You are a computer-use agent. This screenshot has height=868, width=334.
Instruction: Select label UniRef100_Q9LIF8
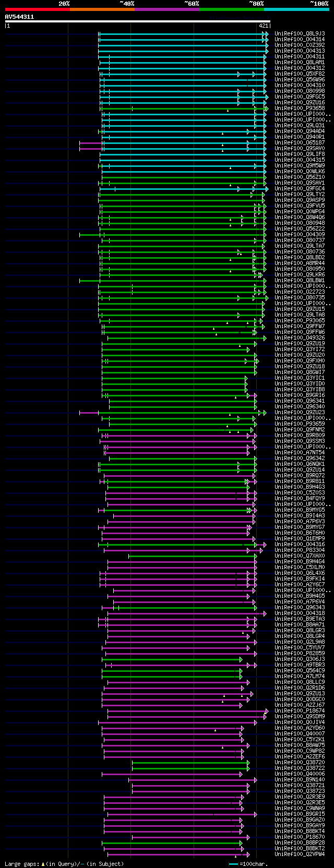300,154
